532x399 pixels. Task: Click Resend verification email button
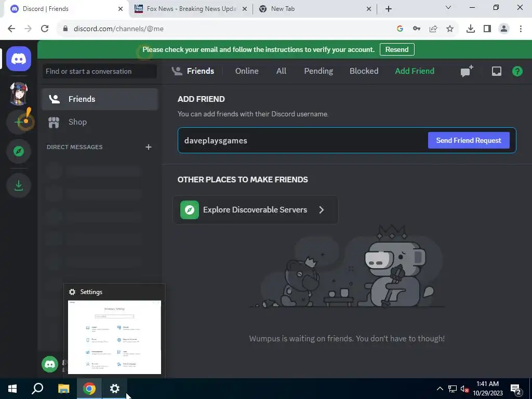pos(397,49)
